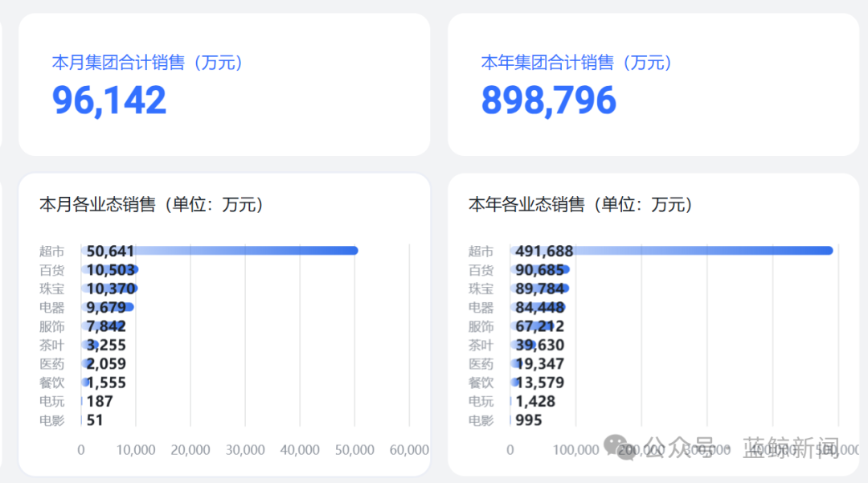Click the yearly 医药 value 19,347
Image resolution: width=868 pixels, height=483 pixels.
tap(540, 364)
